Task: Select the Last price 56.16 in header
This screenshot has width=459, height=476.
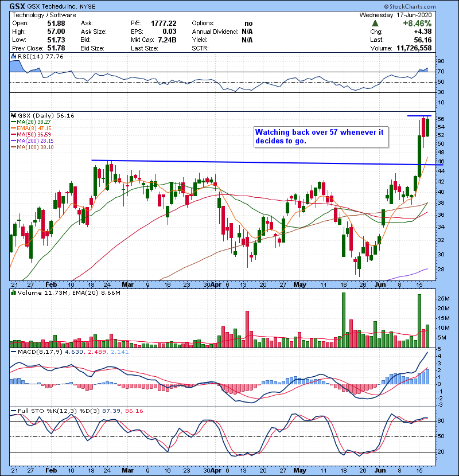Action: point(422,40)
